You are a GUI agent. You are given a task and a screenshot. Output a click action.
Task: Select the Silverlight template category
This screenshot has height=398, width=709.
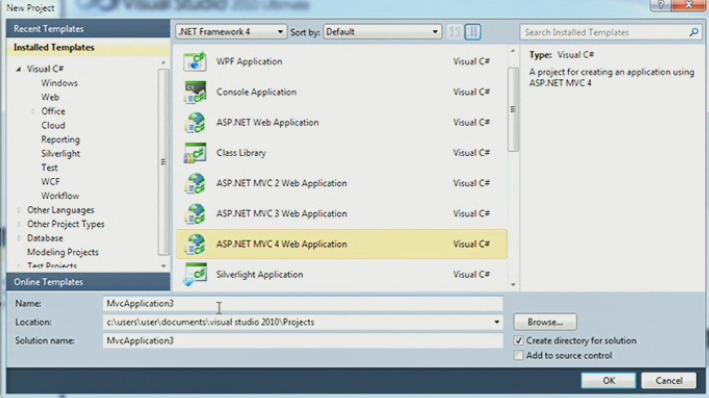[61, 153]
